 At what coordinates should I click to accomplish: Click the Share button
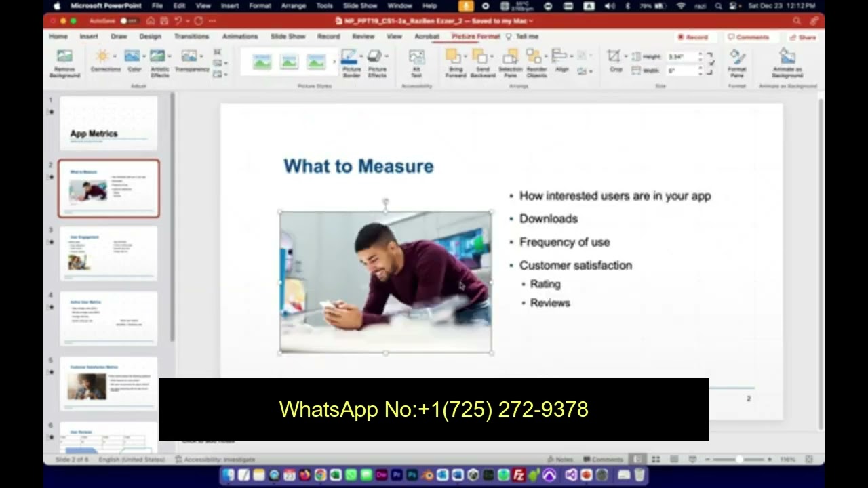[x=802, y=37]
